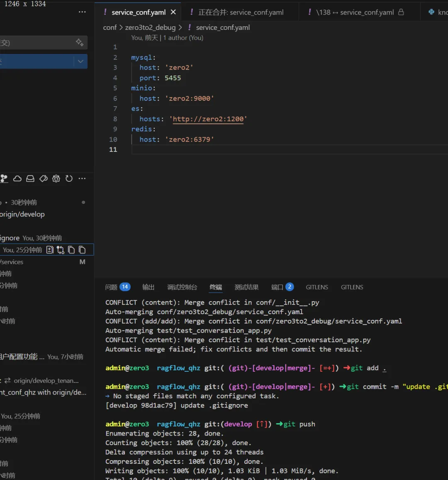Click the lock icon on \138 diff tab
This screenshot has height=480, width=448.
(401, 12)
